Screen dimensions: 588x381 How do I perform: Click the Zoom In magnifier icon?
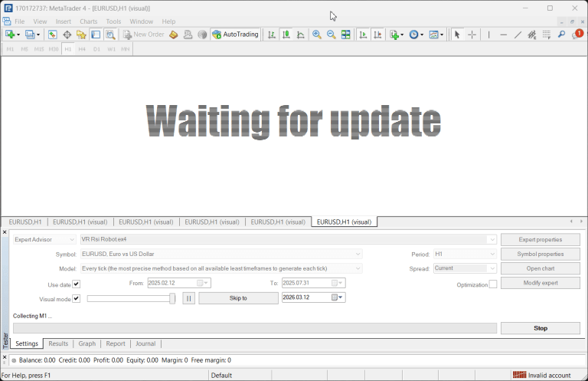point(317,34)
